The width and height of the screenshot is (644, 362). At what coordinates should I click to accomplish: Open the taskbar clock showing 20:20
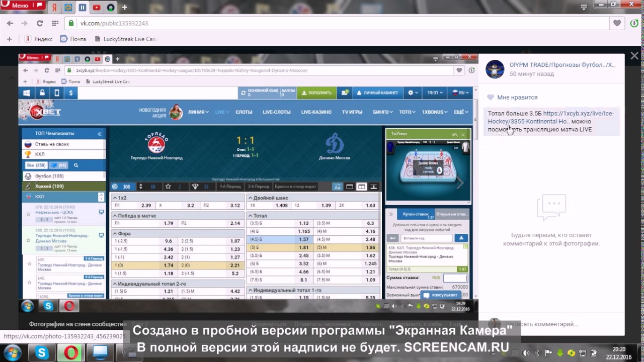[x=619, y=353]
